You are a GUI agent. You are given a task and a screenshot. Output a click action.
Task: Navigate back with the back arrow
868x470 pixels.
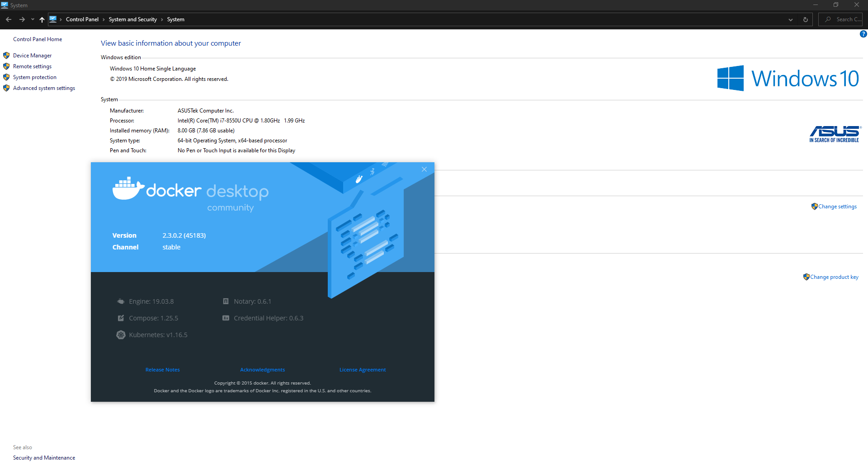point(9,19)
